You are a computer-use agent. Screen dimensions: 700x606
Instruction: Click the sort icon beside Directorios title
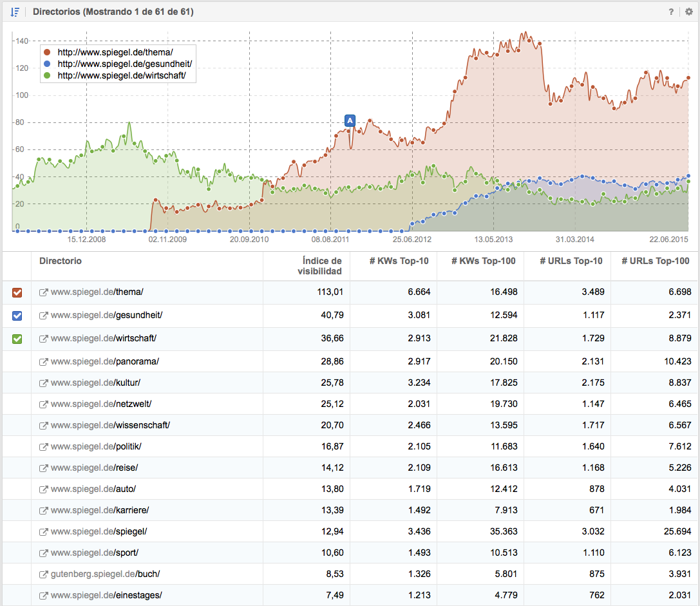pos(15,12)
